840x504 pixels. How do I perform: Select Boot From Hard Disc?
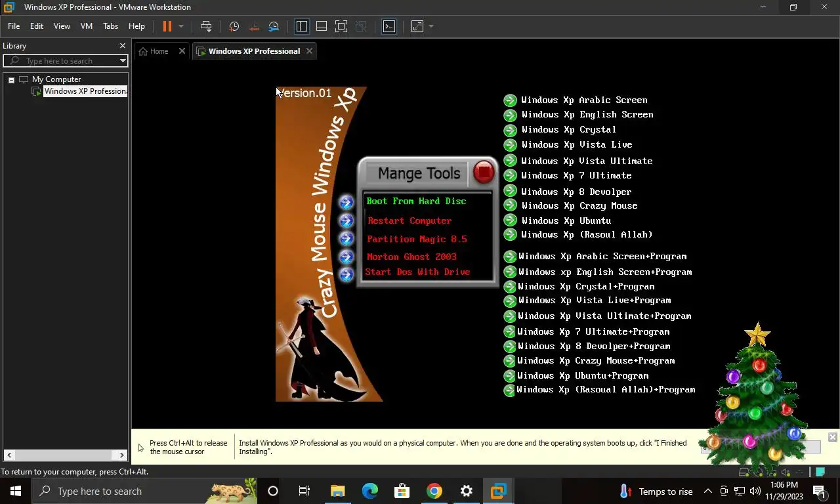click(416, 201)
